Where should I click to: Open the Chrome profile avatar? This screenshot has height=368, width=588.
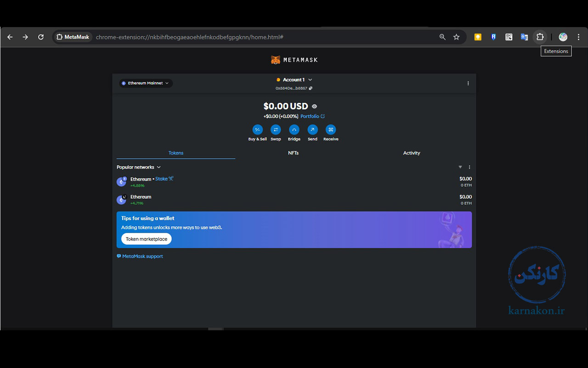coord(563,37)
